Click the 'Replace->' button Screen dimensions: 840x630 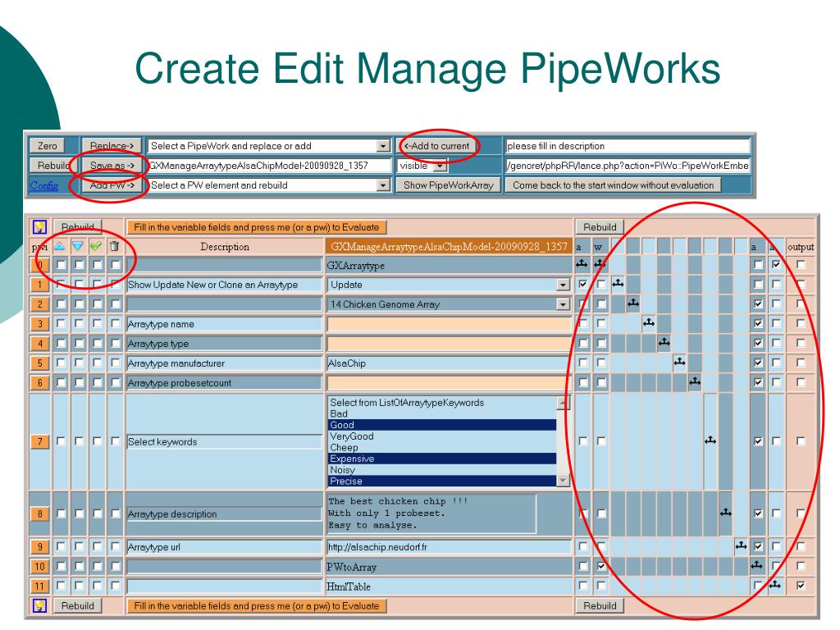[112, 146]
